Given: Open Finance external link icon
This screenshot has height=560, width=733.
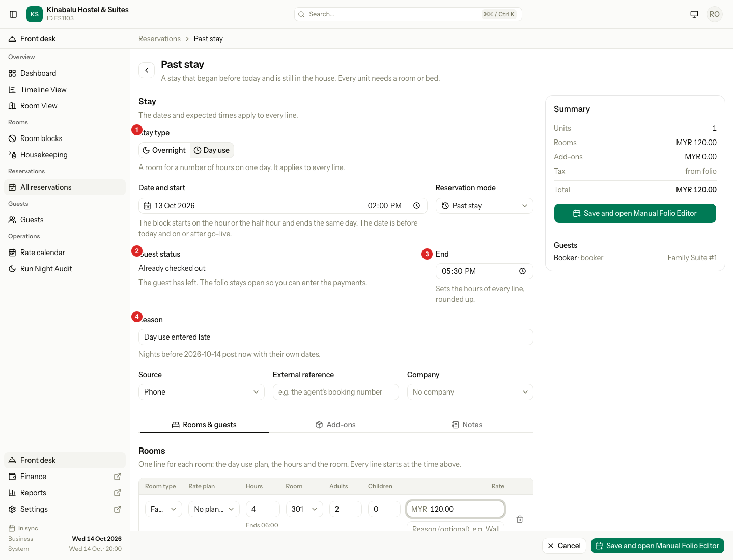Looking at the screenshot, I should click(x=118, y=477).
